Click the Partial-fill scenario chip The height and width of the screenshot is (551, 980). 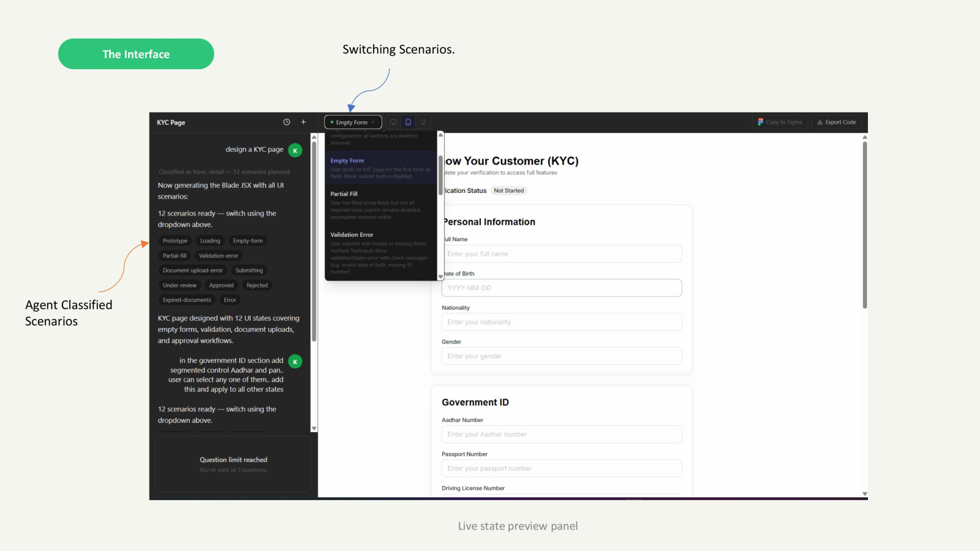click(x=175, y=256)
